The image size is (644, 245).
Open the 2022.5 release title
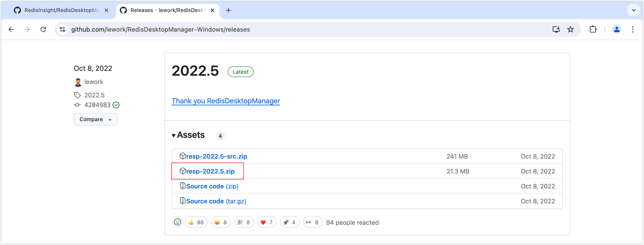point(195,71)
